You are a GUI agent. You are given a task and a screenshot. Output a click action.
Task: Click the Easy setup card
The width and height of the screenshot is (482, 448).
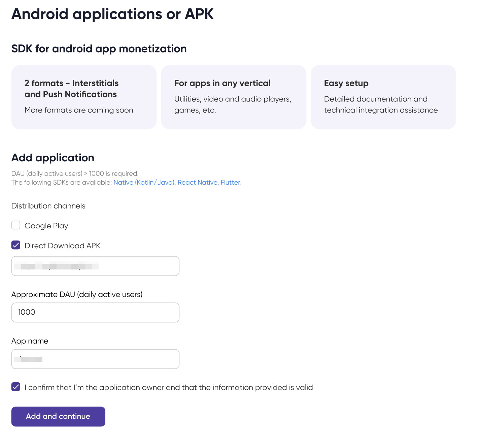(383, 97)
